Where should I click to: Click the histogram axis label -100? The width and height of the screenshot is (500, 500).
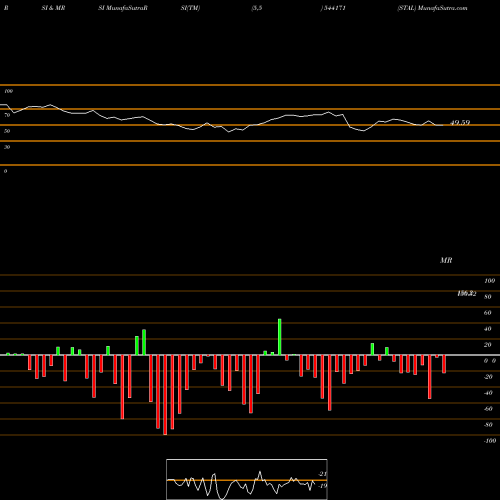point(490,441)
